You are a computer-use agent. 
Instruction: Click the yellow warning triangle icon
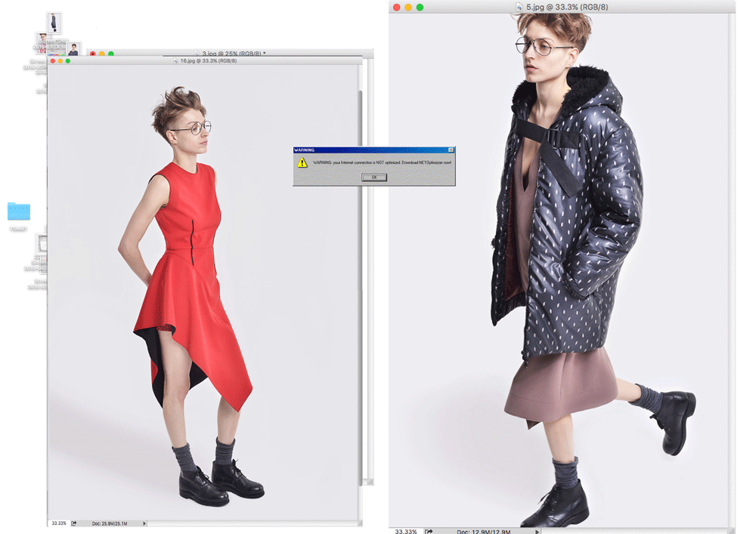pyautogui.click(x=302, y=162)
